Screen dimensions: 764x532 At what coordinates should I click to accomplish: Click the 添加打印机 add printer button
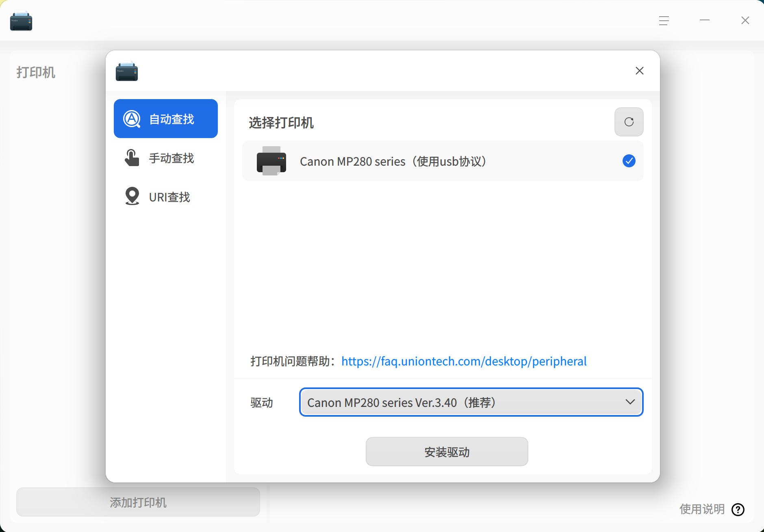point(137,502)
